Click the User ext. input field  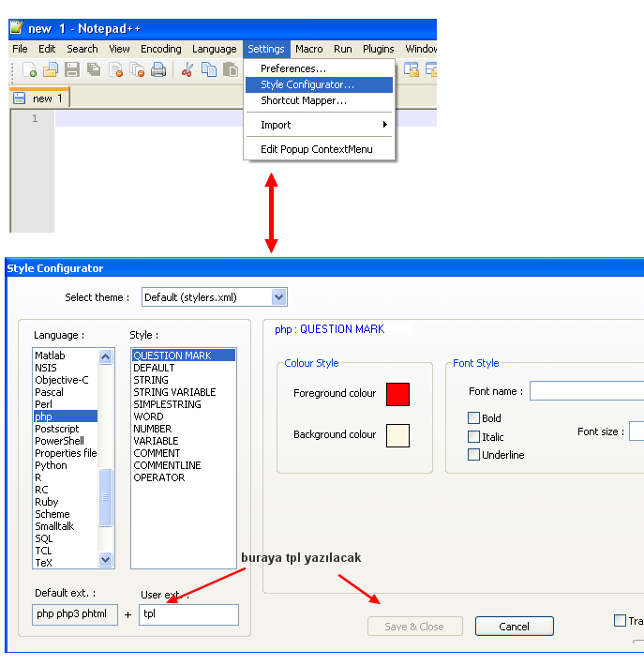[x=188, y=614]
